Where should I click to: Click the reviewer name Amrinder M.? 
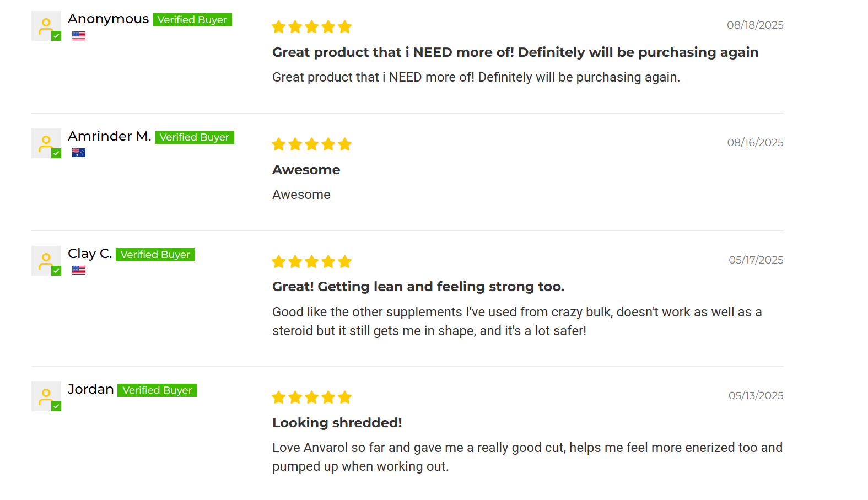tap(109, 136)
